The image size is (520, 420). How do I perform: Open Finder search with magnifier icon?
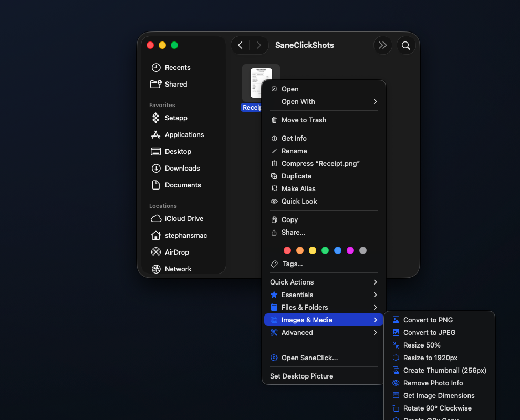406,45
